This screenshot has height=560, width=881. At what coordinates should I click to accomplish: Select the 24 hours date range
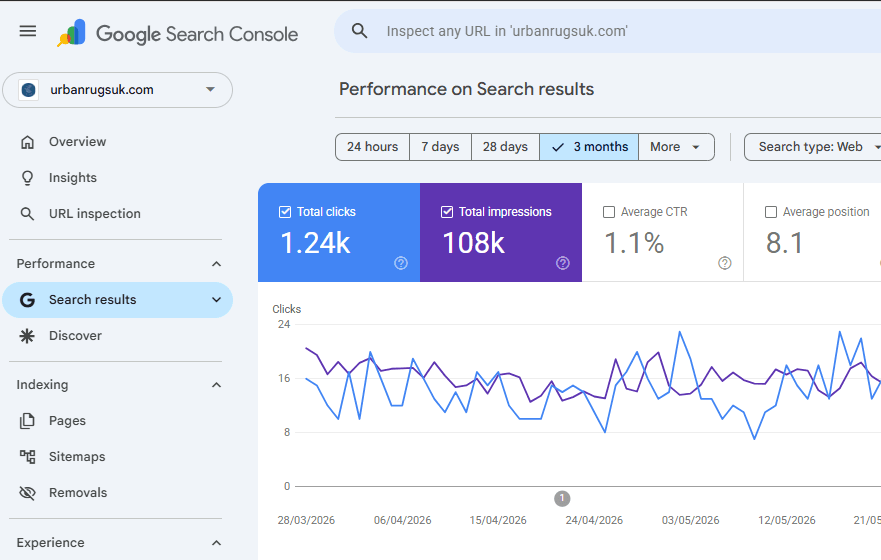coord(373,147)
